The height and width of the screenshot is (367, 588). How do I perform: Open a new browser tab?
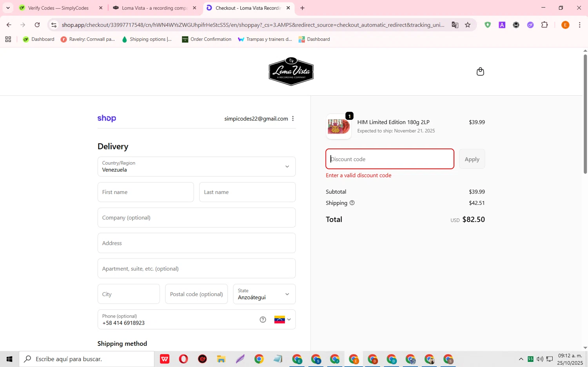tap(302, 8)
